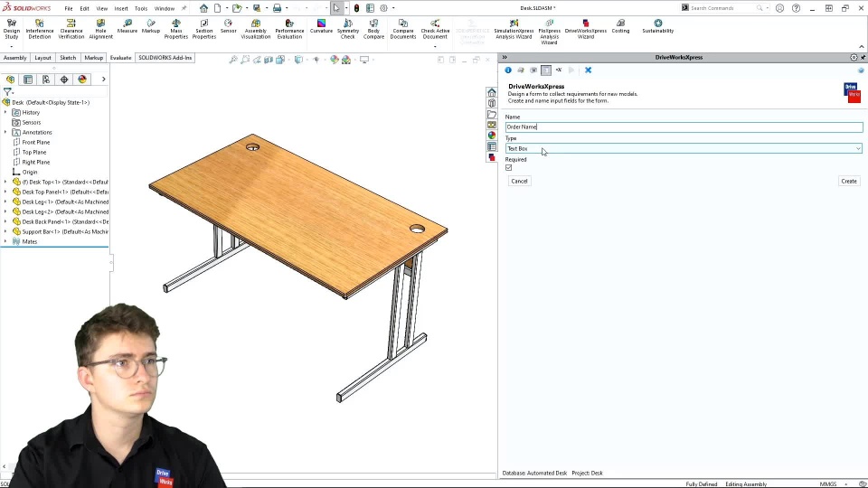Image resolution: width=868 pixels, height=488 pixels.
Task: Open Appearances tab on task pane sidebar
Action: (492, 136)
